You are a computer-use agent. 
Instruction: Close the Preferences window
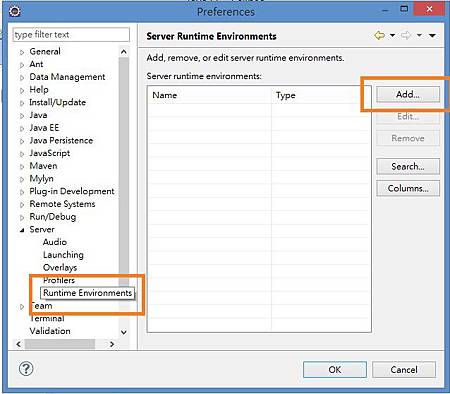coord(429,9)
